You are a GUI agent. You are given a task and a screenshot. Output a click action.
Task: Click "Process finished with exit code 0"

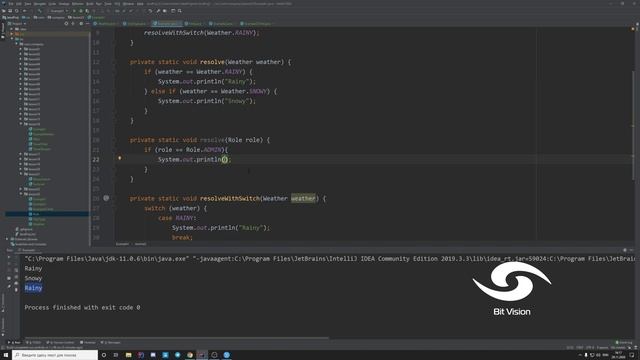[x=82, y=307]
